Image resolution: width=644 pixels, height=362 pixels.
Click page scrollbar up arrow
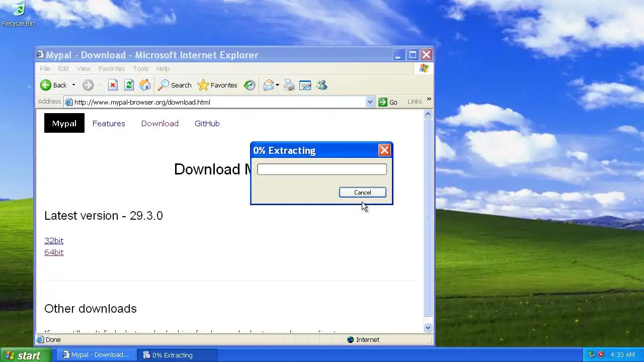(x=428, y=114)
